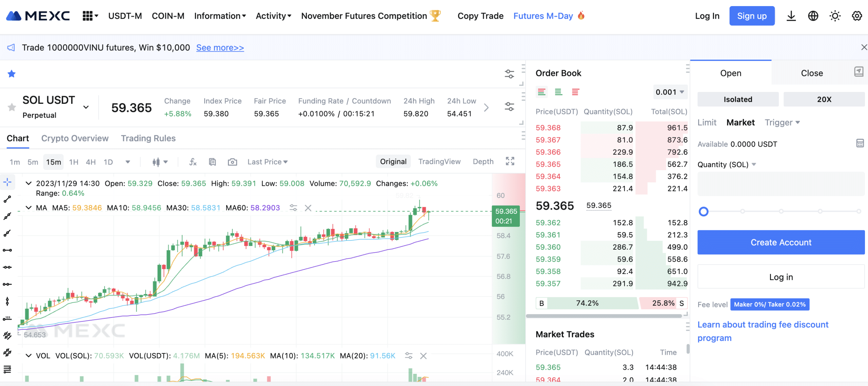Select Isolated margin mode button
The image size is (868, 386).
[738, 99]
